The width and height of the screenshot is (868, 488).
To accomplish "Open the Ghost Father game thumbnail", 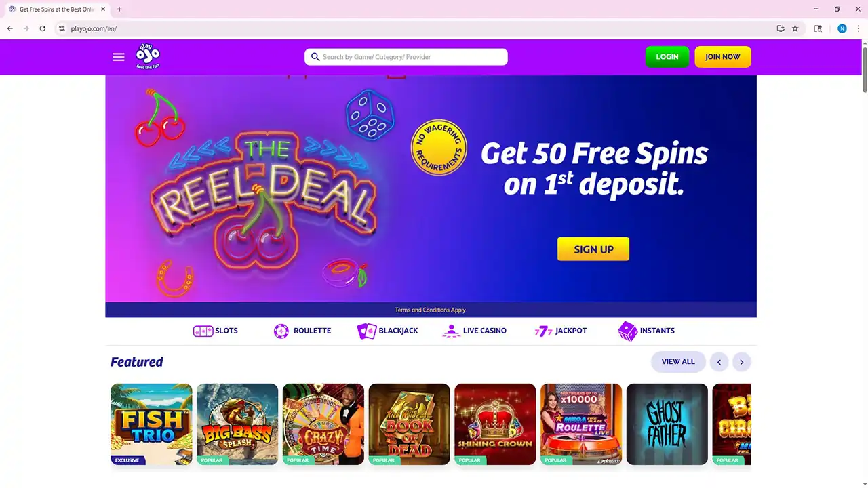I will 667,424.
